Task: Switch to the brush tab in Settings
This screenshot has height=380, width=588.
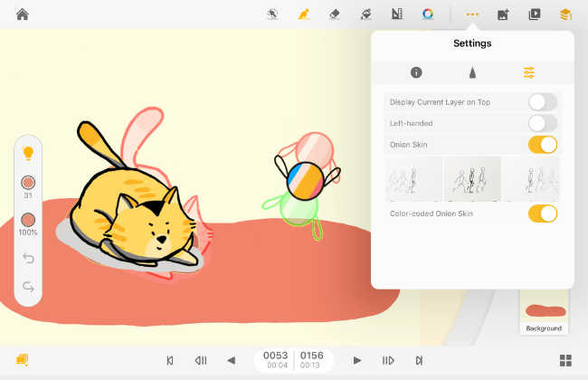Action: pos(472,72)
